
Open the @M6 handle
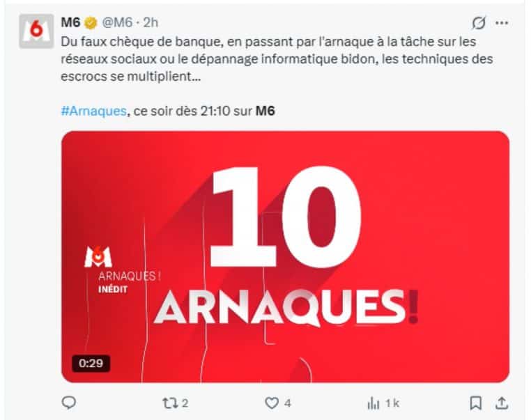[x=117, y=22]
